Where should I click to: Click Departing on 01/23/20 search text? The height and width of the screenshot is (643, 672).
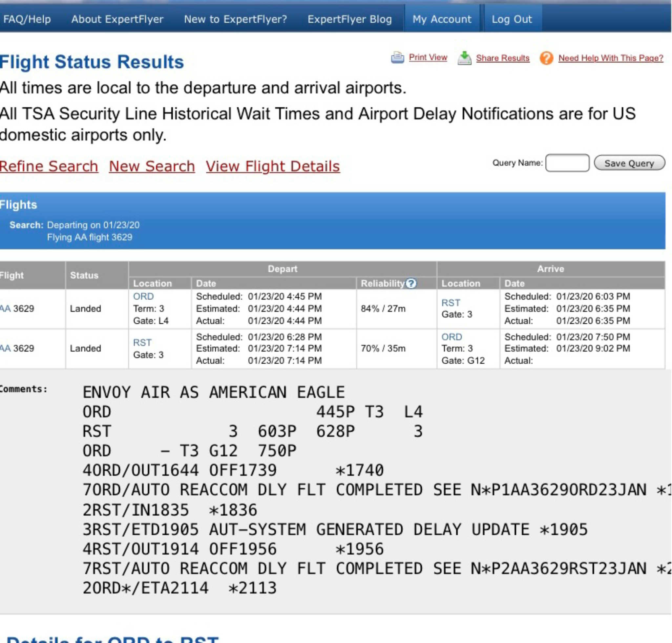[93, 225]
